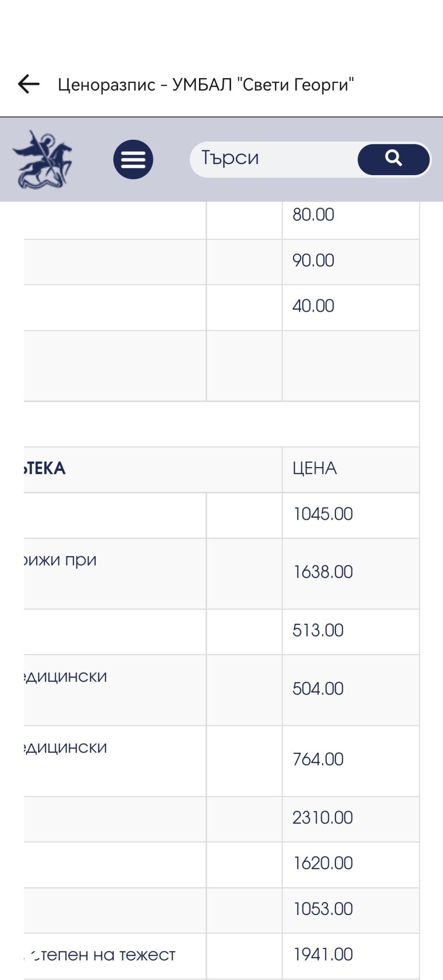The height and width of the screenshot is (980, 443).
Task: Open the hamburger menu button
Action: 133,159
